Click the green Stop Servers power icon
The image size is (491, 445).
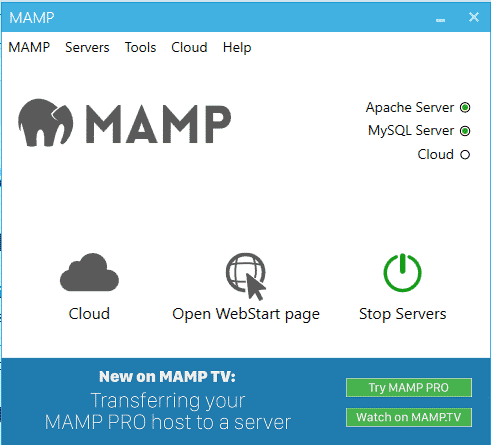point(402,273)
